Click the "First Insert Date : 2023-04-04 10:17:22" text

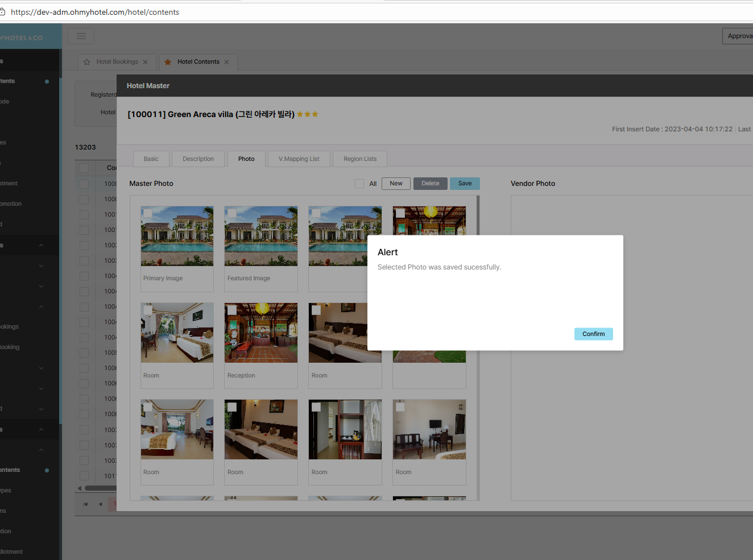[672, 129]
